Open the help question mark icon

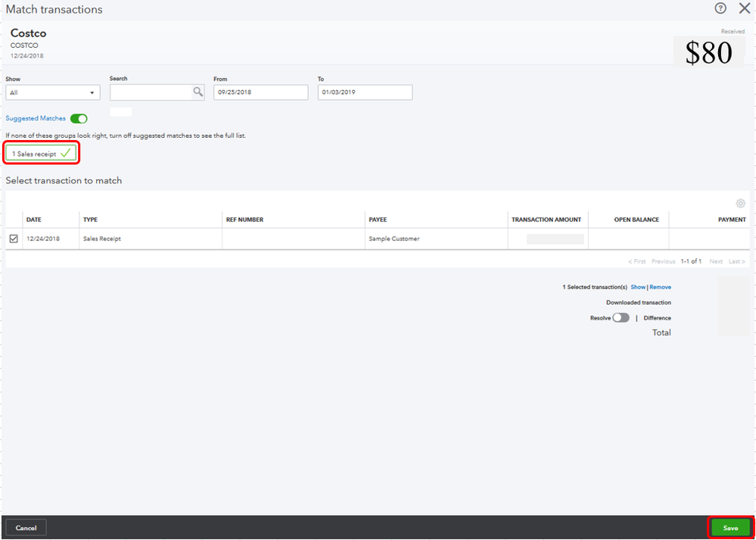coord(720,8)
